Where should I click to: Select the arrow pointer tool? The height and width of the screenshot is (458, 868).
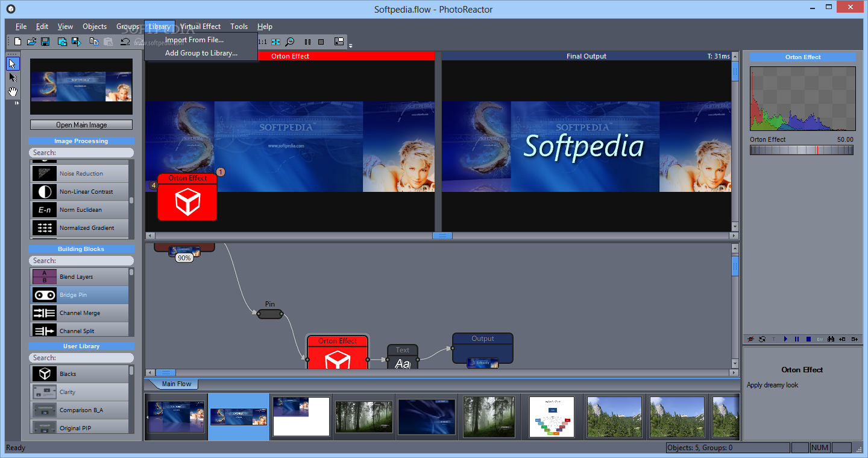point(13,63)
